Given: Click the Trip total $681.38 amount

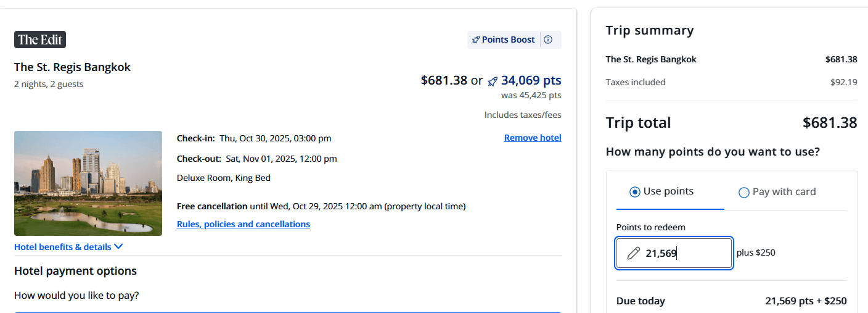Looking at the screenshot, I should 829,123.
